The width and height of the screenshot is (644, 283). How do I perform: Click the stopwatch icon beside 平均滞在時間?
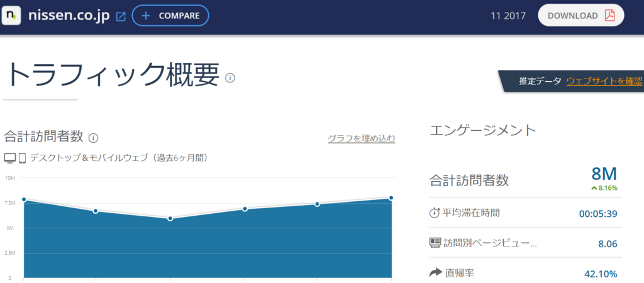[434, 213]
